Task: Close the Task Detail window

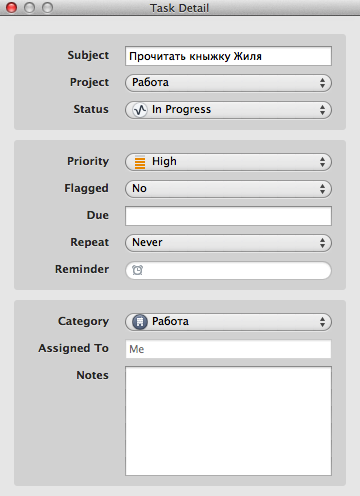Action: pos(12,7)
